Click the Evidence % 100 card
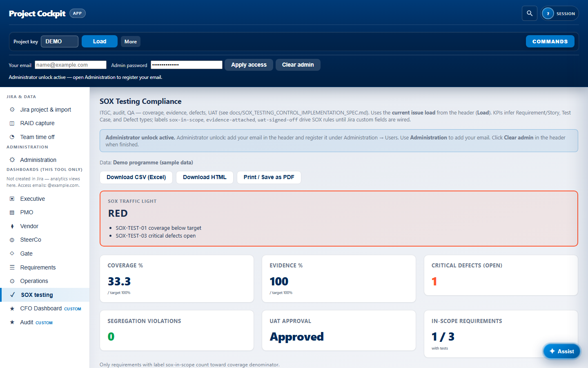Viewport: 588px width, 368px height. [339, 278]
